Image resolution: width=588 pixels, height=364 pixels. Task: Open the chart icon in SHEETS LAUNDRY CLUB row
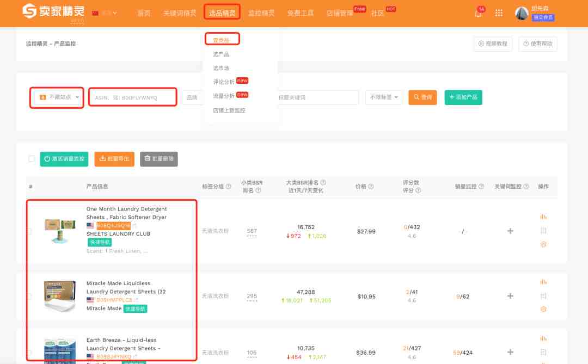click(543, 217)
